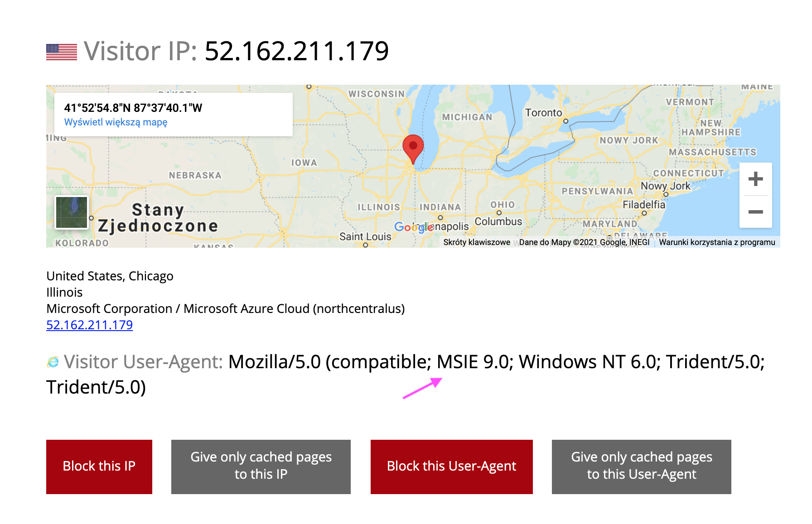
Task: Select 'Give only cached pages to this IP'
Action: (261, 466)
